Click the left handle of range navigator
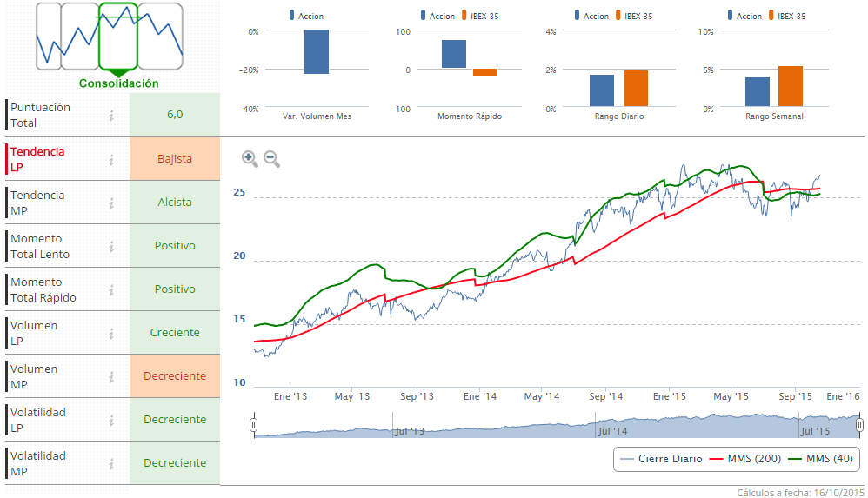 point(253,425)
